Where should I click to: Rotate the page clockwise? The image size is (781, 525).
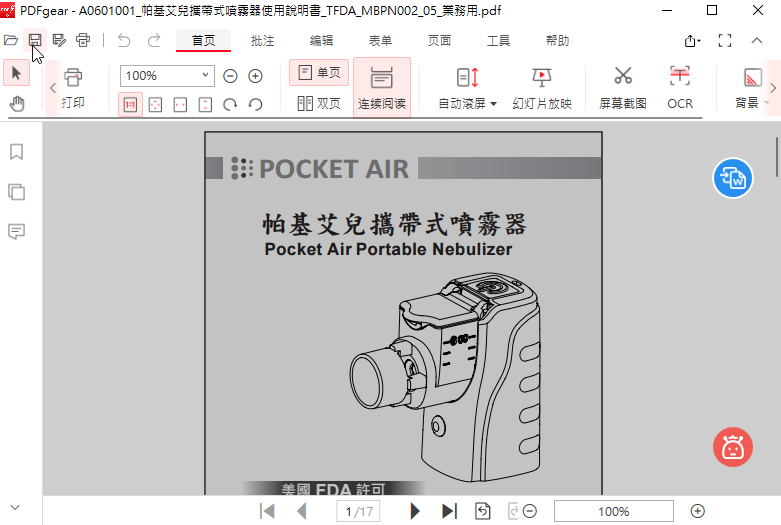(230, 105)
